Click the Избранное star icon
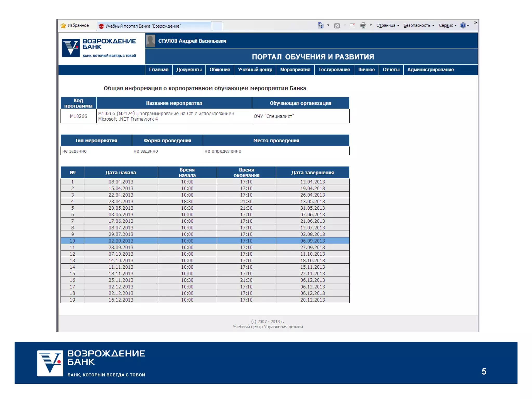 (63, 25)
